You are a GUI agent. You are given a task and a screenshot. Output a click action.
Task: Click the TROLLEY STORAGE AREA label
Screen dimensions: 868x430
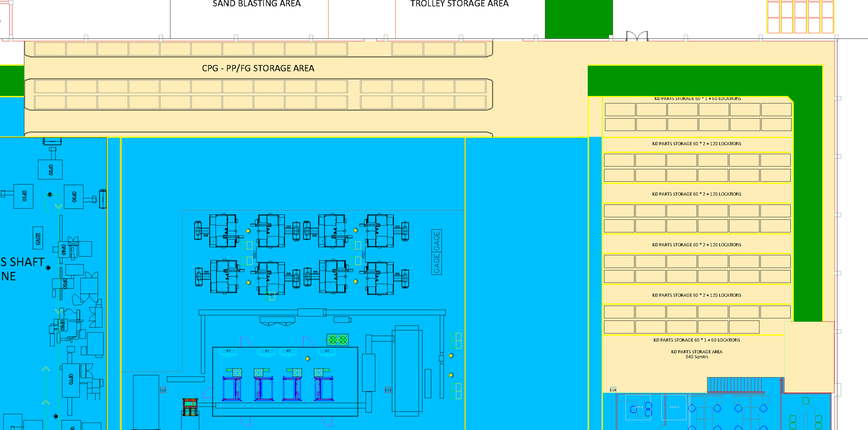point(459,4)
